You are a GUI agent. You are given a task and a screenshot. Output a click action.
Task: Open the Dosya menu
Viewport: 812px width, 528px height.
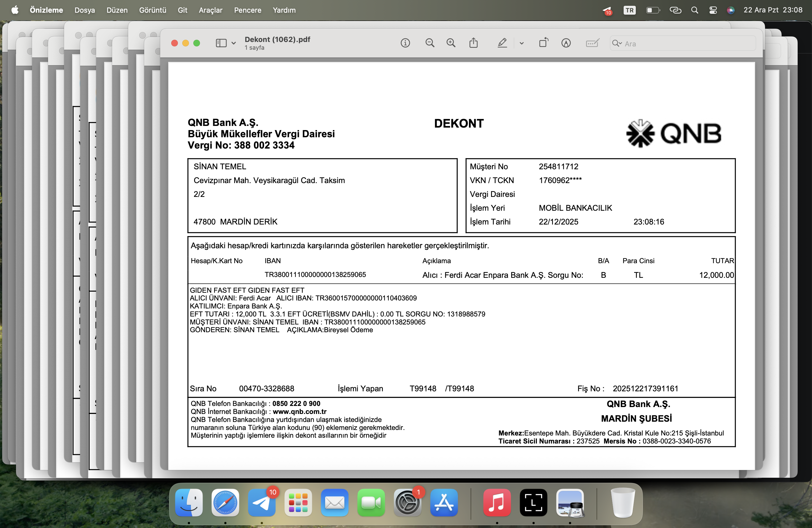[x=85, y=10]
